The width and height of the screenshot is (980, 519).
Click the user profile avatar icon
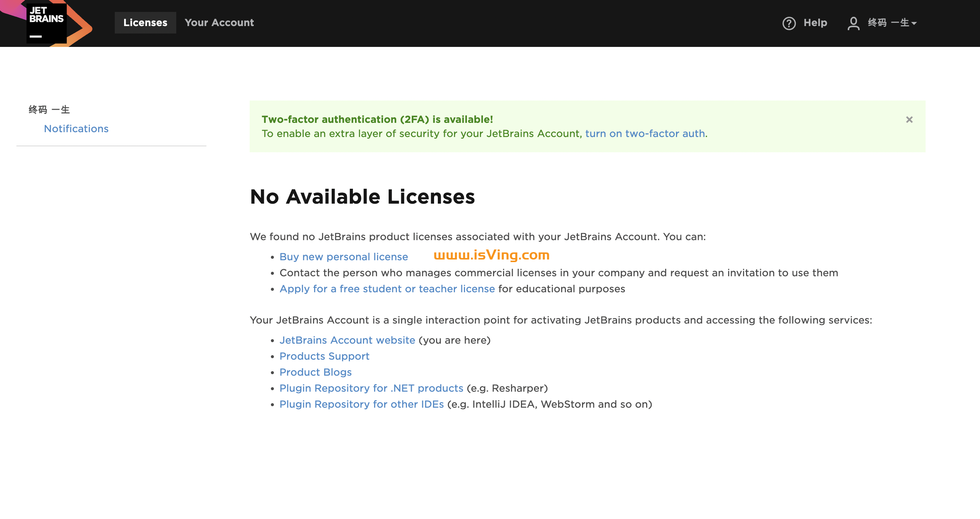coord(853,23)
